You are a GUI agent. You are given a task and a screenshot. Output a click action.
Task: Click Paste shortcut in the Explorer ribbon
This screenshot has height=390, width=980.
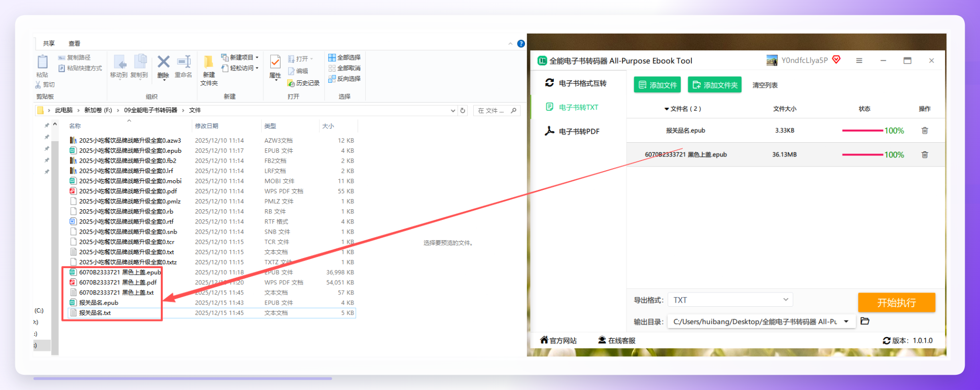(x=80, y=68)
